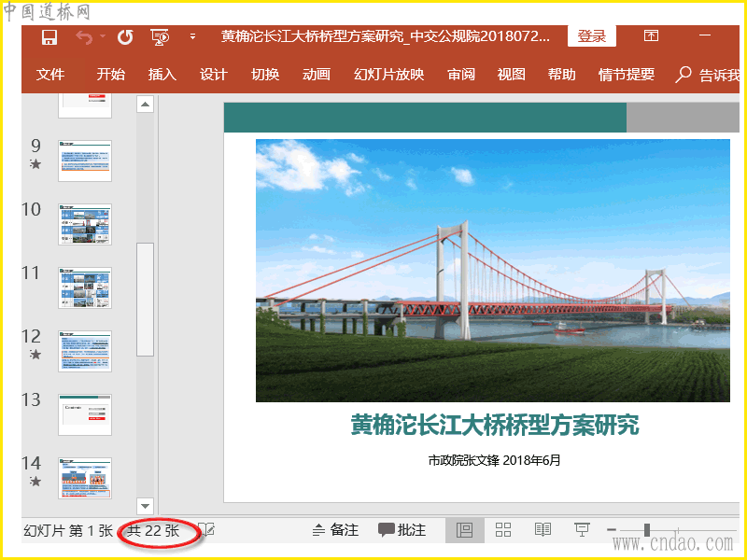Switch to Slide Sorter view icon
747x560 pixels.
(503, 529)
